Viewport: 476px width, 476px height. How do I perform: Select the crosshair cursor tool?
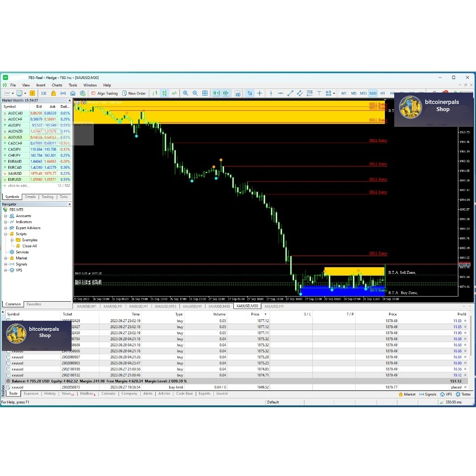coord(259,93)
